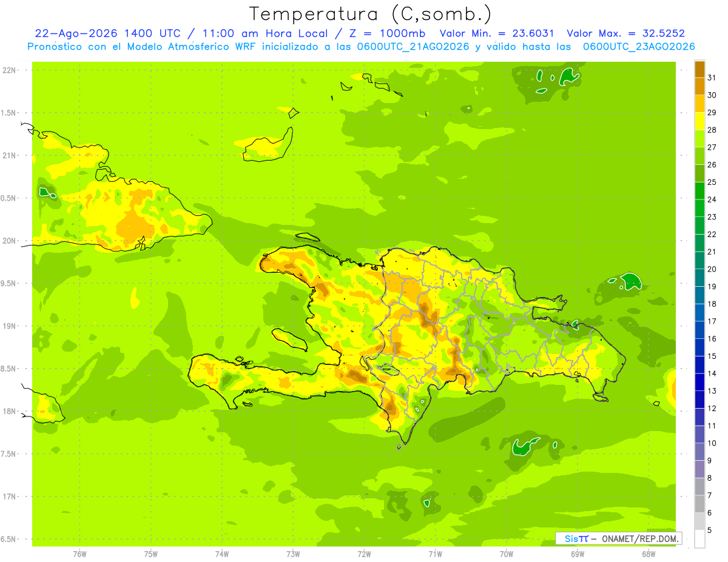The height and width of the screenshot is (562, 728).
Task: Click the "75W" longitude axis label
Action: [x=150, y=554]
